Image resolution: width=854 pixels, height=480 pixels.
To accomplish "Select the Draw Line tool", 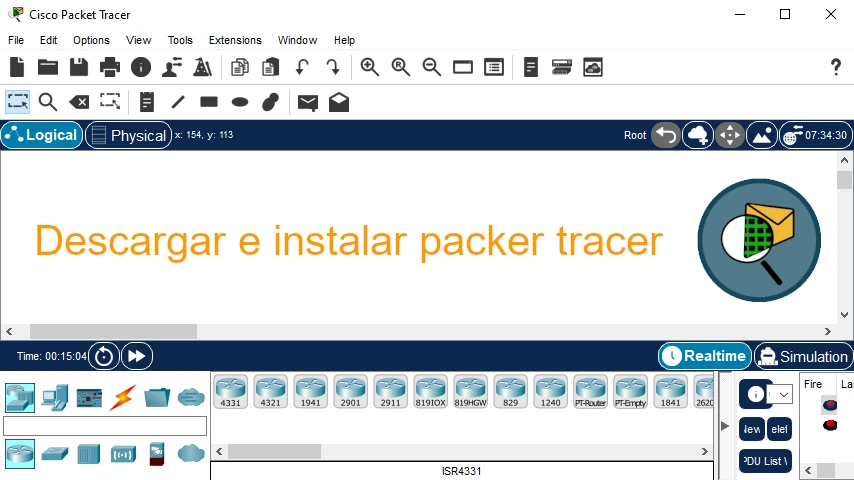I will pos(178,102).
